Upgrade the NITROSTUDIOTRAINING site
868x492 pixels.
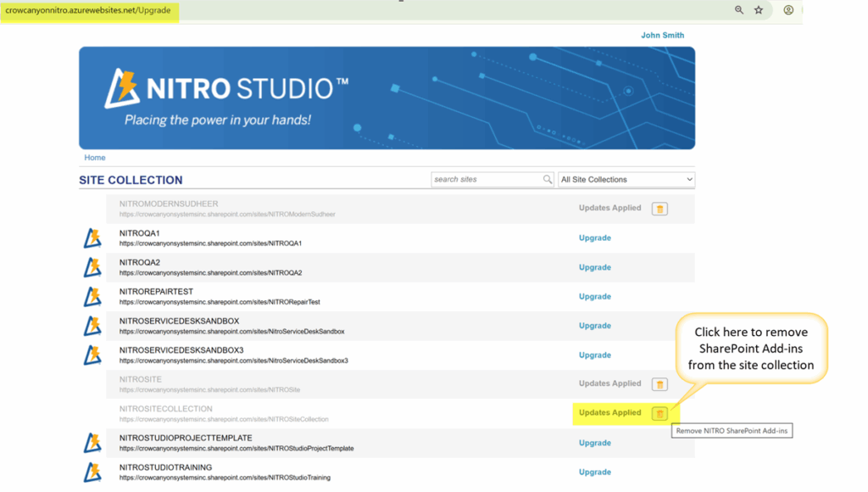[594, 472]
